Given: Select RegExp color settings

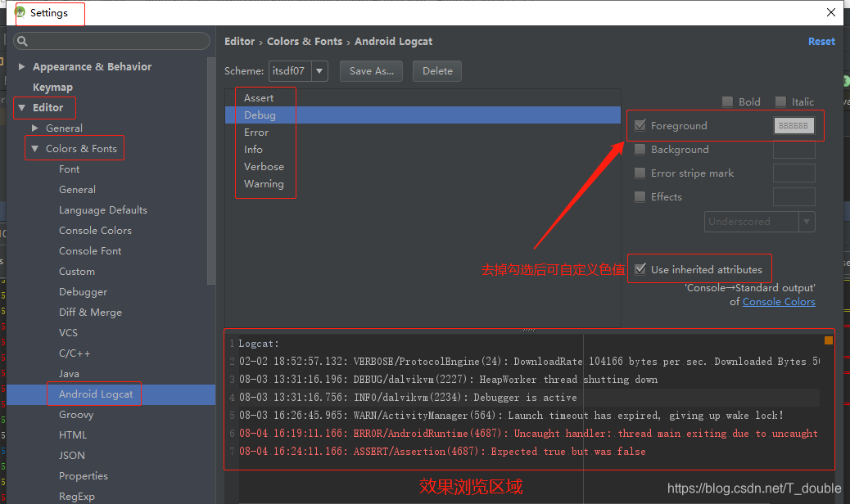Looking at the screenshot, I should click(76, 497).
